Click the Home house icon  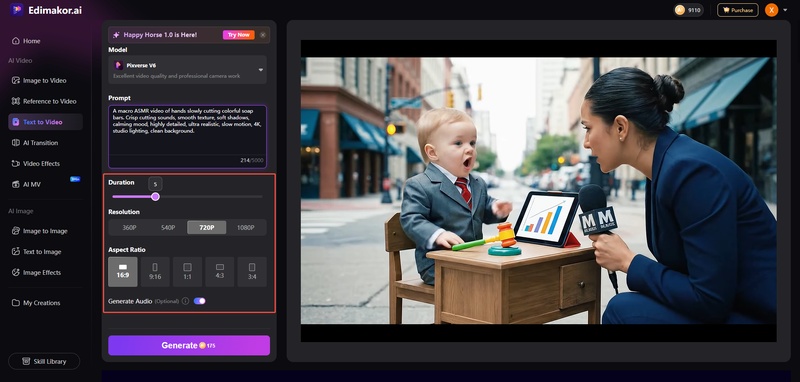tap(16, 41)
